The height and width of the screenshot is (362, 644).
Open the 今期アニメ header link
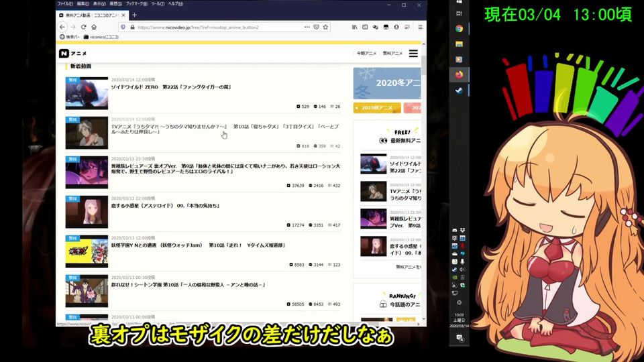(366, 54)
